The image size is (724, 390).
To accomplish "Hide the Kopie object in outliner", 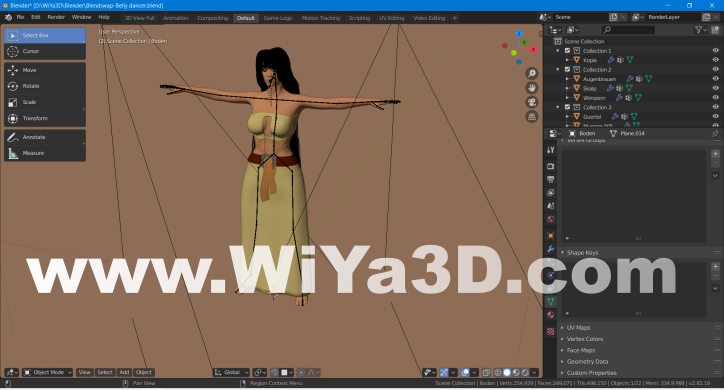I will click(715, 60).
